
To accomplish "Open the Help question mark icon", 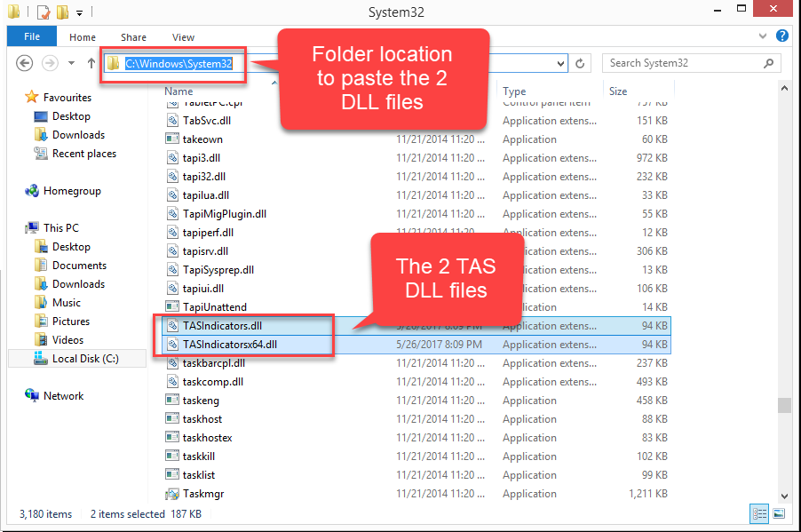I will (x=781, y=36).
